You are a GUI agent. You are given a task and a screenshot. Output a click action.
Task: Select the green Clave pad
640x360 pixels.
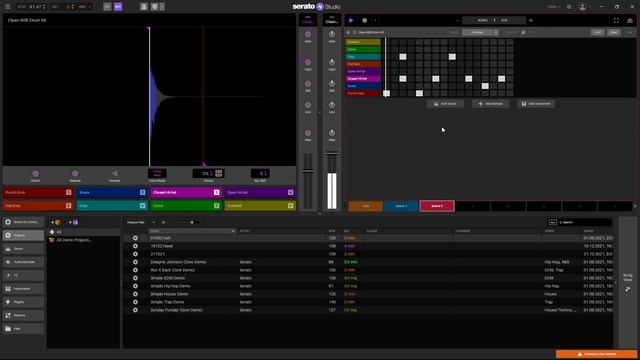[186, 206]
